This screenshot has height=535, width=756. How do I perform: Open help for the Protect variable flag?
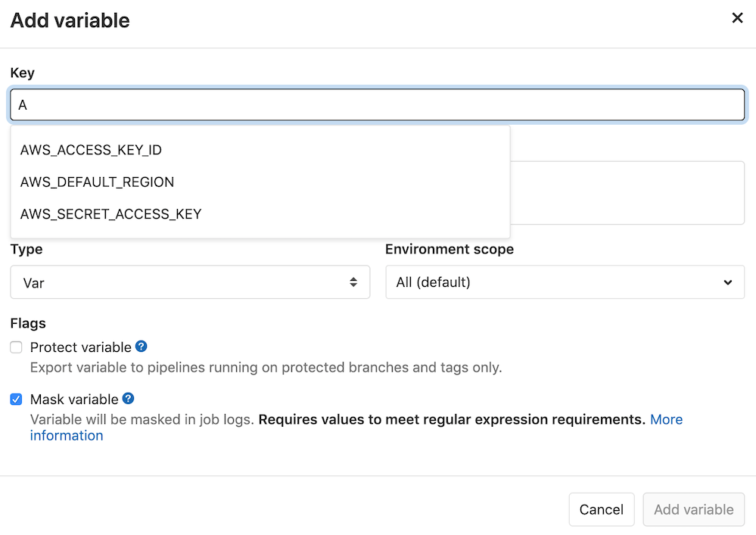point(142,347)
